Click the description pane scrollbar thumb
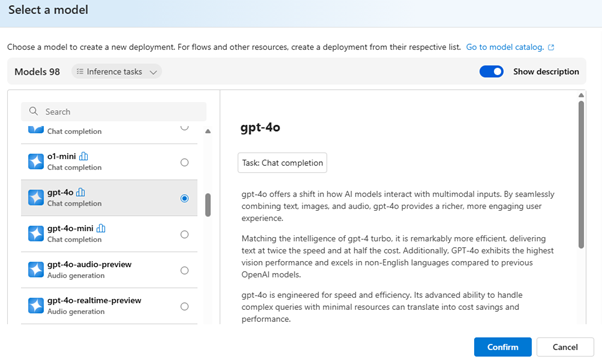The image size is (602, 362). [581, 175]
